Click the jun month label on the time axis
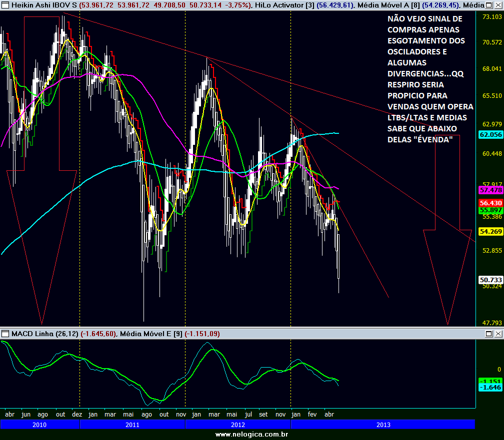Screen dimensions: 504x440 25,415
